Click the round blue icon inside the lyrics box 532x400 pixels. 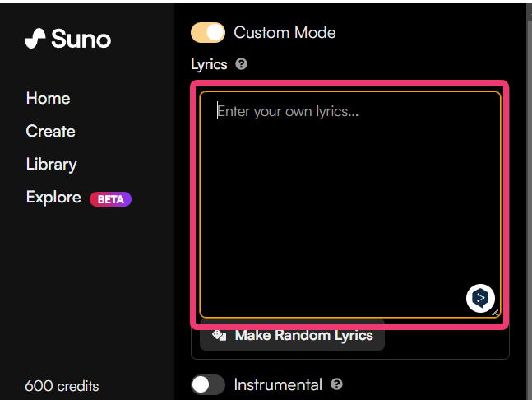[480, 298]
